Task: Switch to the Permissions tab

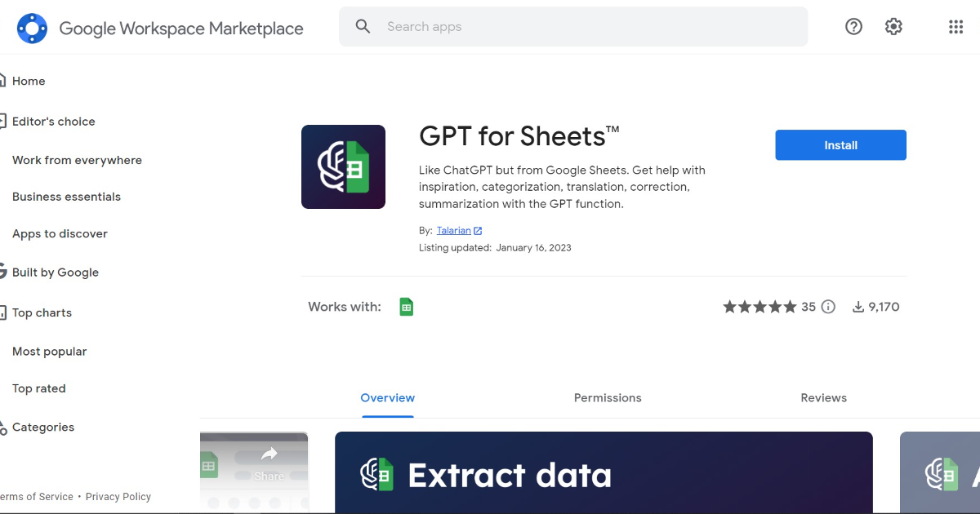Action: coord(608,397)
